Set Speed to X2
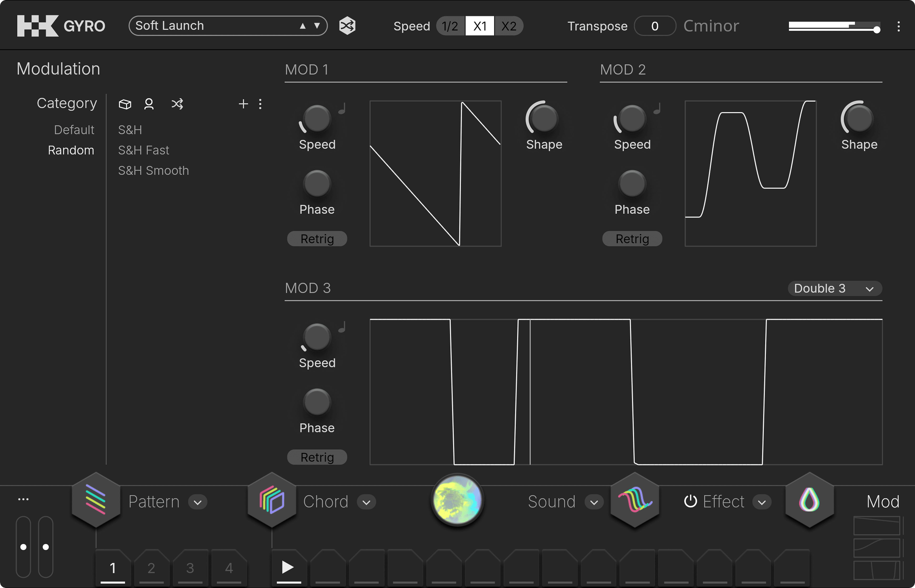The height and width of the screenshot is (588, 915). click(x=508, y=26)
